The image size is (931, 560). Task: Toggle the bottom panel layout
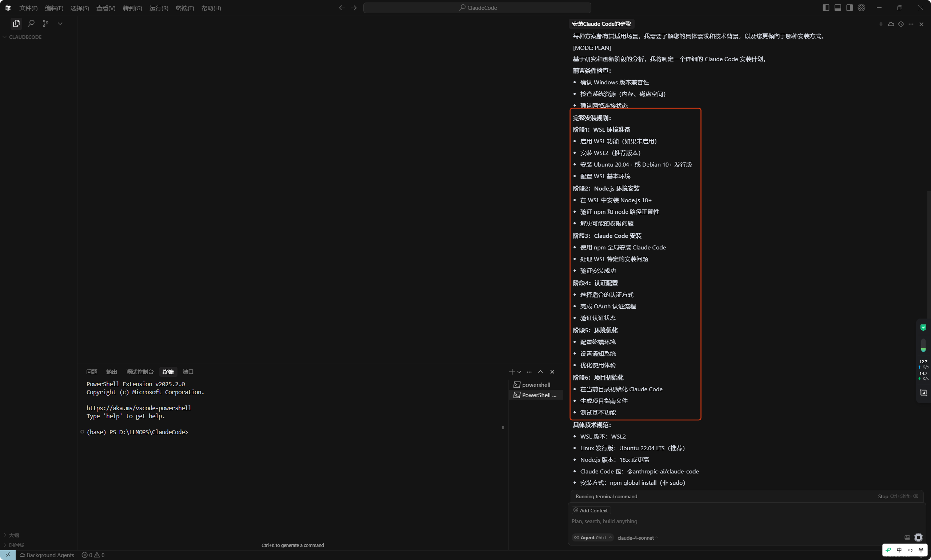click(838, 8)
